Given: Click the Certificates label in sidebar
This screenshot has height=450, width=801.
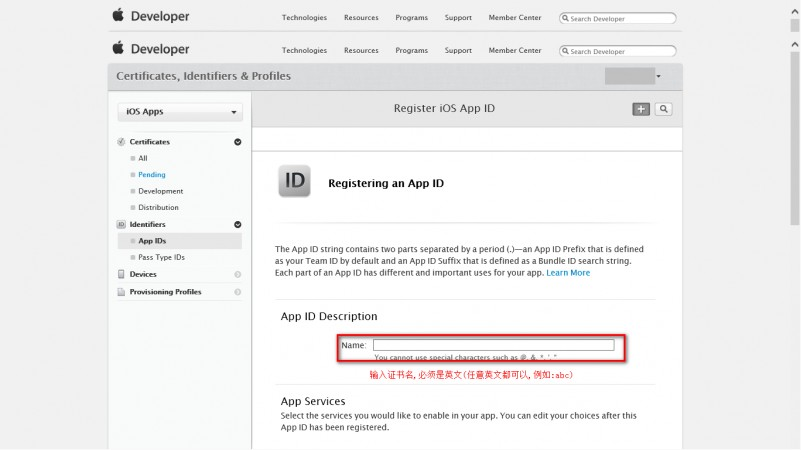Looking at the screenshot, I should click(x=149, y=142).
